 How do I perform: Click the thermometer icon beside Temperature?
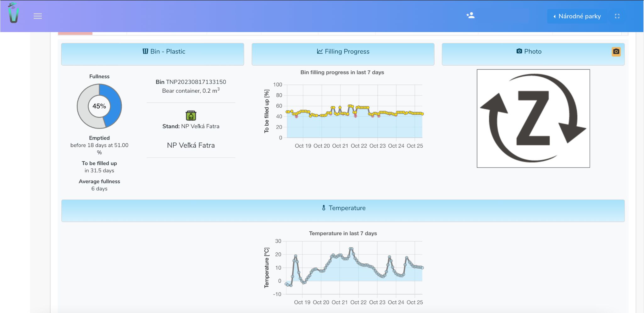[x=324, y=208]
